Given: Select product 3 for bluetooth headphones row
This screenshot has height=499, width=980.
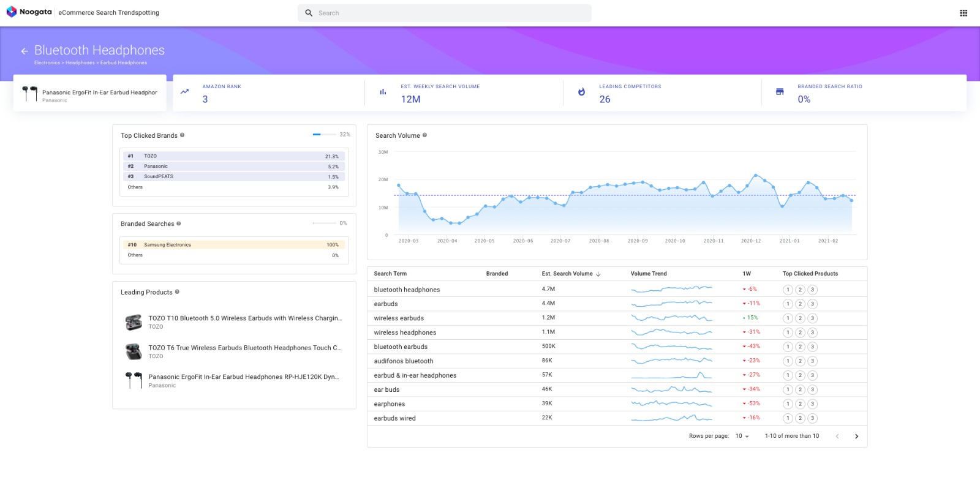Looking at the screenshot, I should pyautogui.click(x=812, y=290).
